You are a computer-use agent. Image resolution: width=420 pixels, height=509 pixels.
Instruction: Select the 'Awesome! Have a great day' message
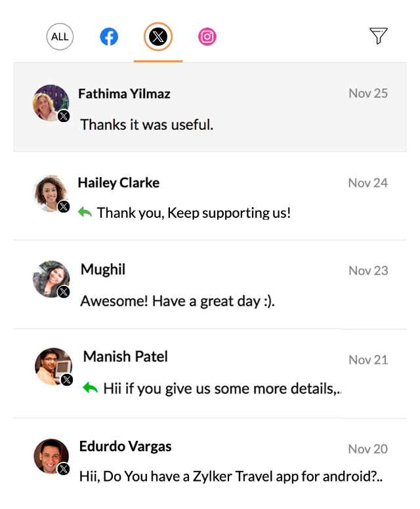[178, 301]
